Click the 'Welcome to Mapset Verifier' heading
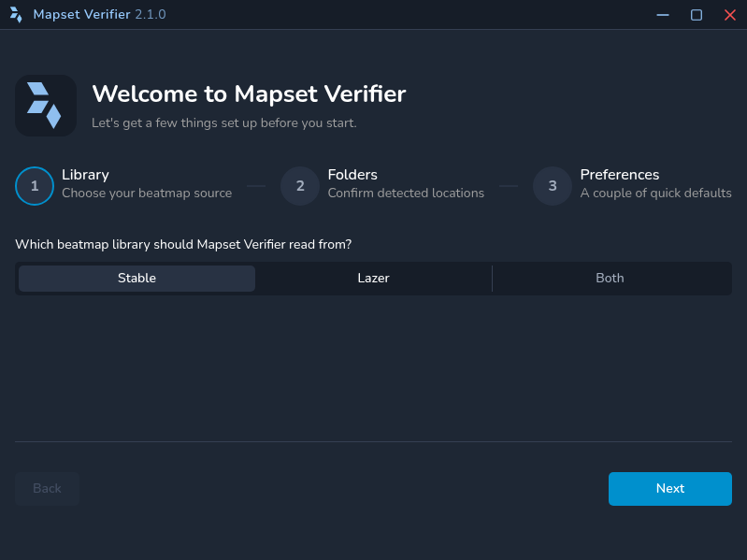This screenshot has width=747, height=560. 249,93
